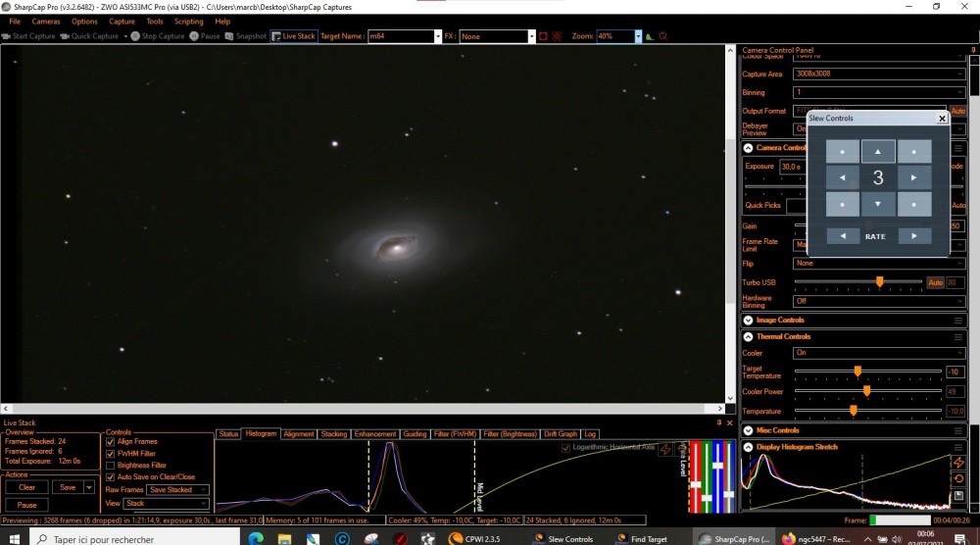Click Start Capture in the toolbar
The width and height of the screenshot is (980, 545).
pyautogui.click(x=28, y=36)
